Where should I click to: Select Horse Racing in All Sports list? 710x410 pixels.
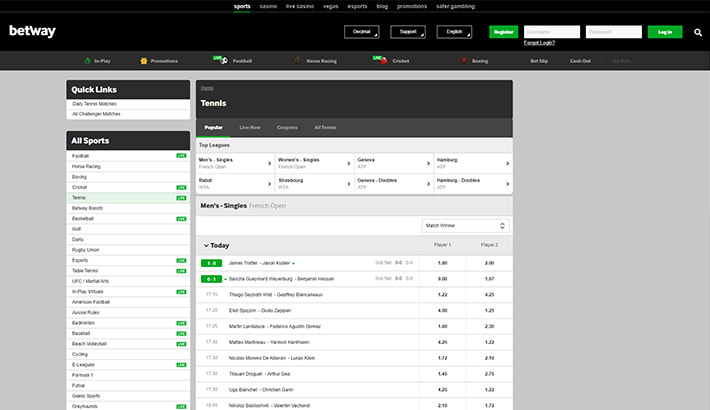tap(128, 166)
